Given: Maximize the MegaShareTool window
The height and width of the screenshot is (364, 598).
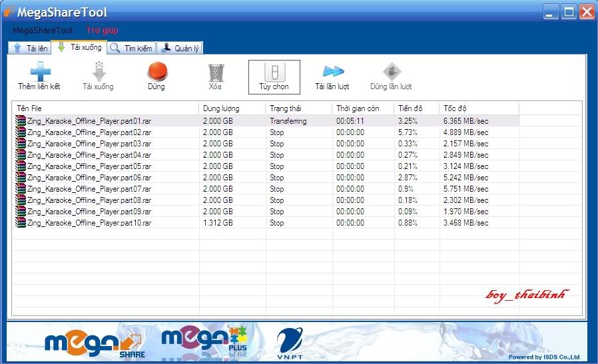Looking at the screenshot, I should click(x=569, y=12).
